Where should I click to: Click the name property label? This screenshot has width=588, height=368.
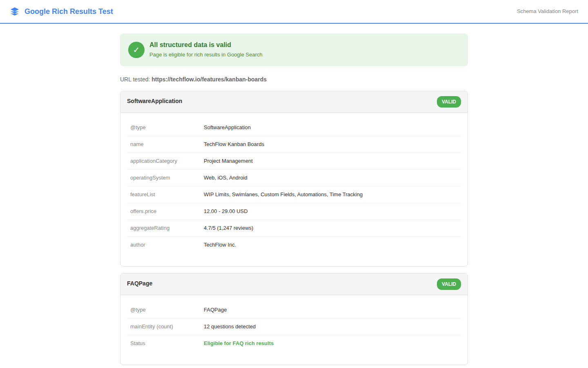tap(137, 144)
